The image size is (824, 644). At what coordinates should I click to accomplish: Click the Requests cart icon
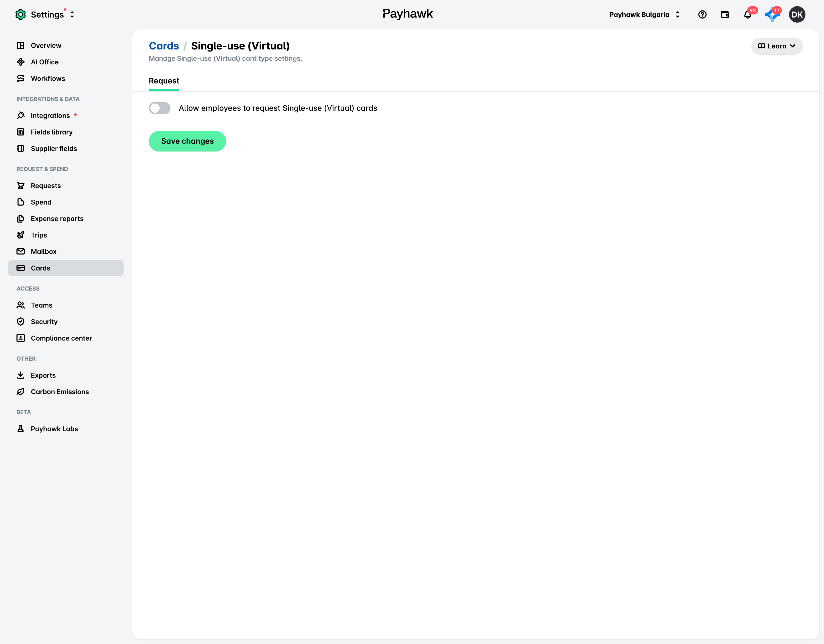21,185
